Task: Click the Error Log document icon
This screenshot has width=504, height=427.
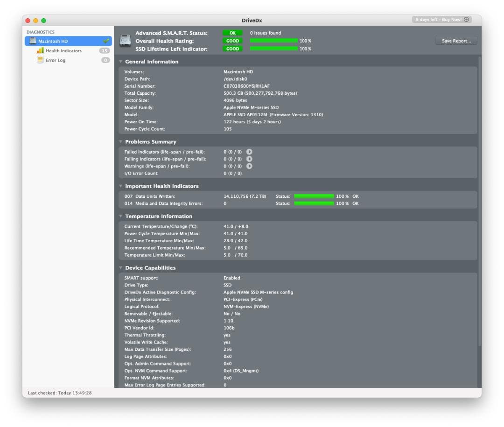Action: [40, 60]
